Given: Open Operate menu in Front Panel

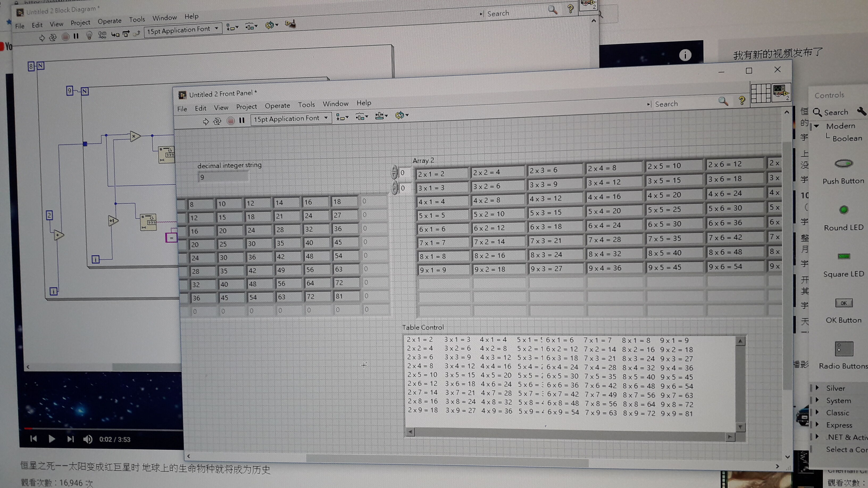Looking at the screenshot, I should coord(277,106).
